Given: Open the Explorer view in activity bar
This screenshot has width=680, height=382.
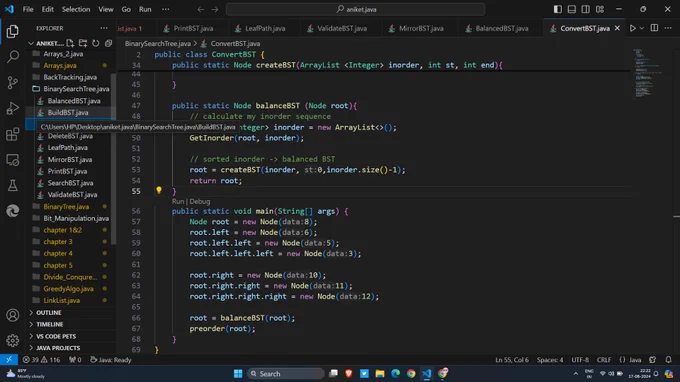Looking at the screenshot, I should [13, 31].
